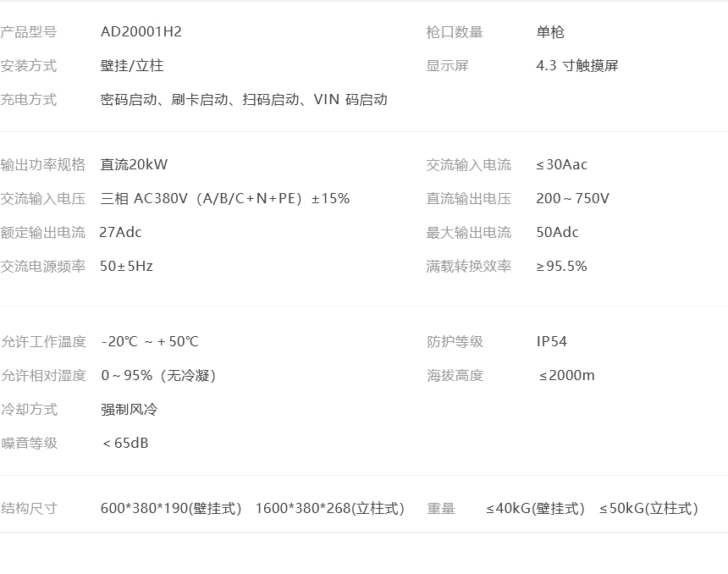Screen dimensions: 728x574
Task: Select the 三相 AC380V input voltage text
Action: point(224,198)
